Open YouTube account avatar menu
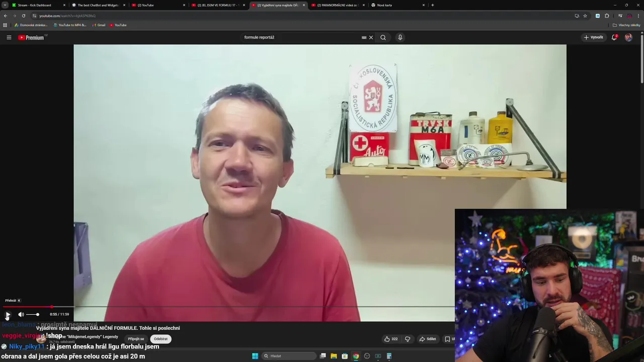Viewport: 644px width, 362px height. [628, 37]
